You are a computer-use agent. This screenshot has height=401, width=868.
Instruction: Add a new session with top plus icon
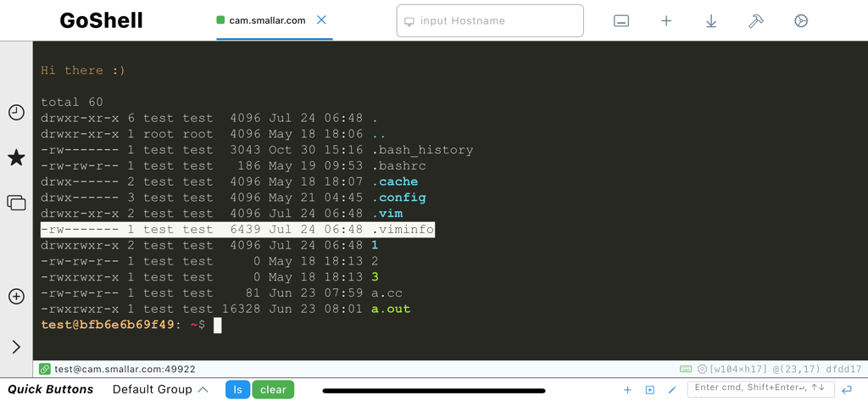(666, 21)
